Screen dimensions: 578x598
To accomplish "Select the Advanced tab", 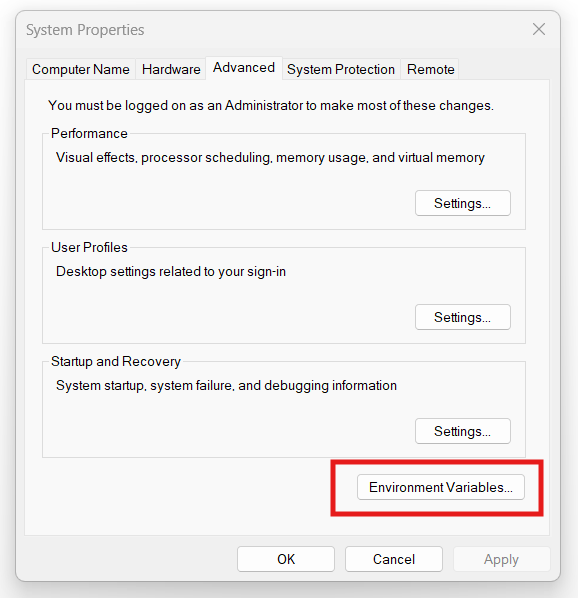I will click(244, 68).
